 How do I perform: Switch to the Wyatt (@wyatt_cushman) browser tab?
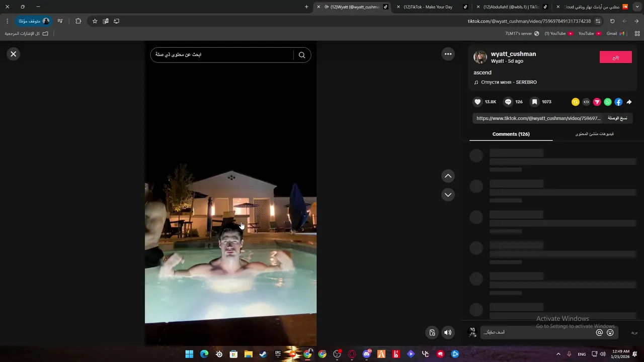click(352, 7)
